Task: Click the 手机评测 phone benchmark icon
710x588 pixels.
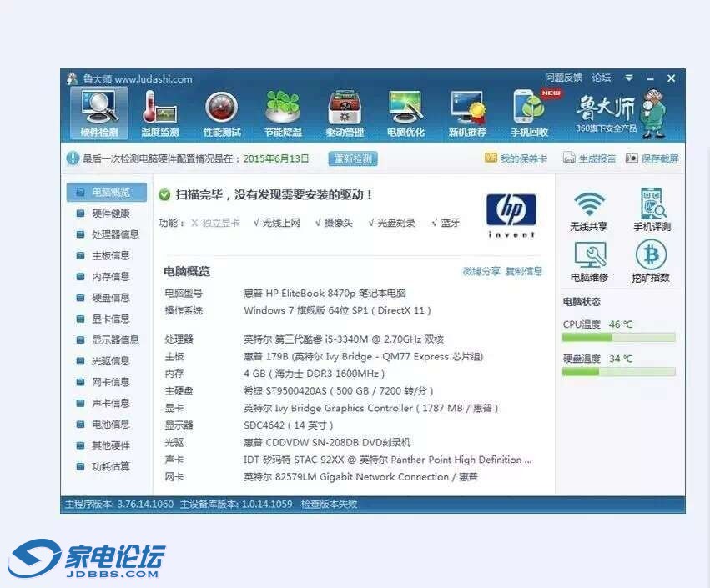Action: [652, 210]
